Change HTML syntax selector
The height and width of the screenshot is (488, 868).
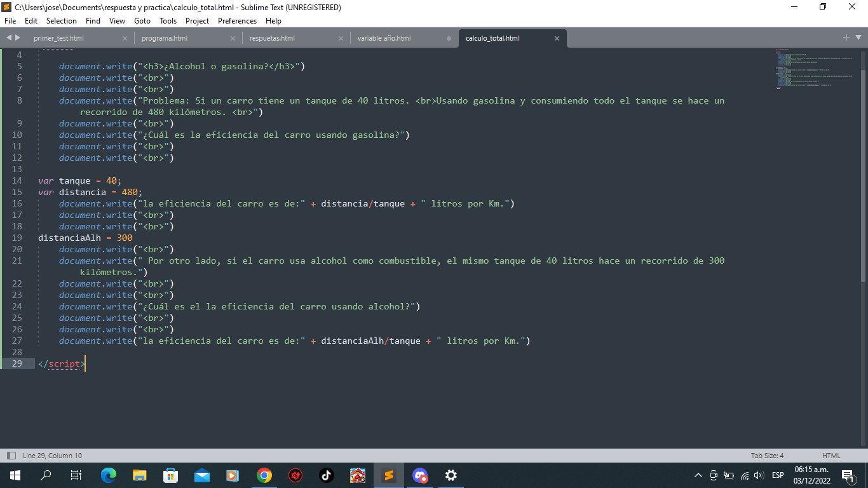[831, 456]
